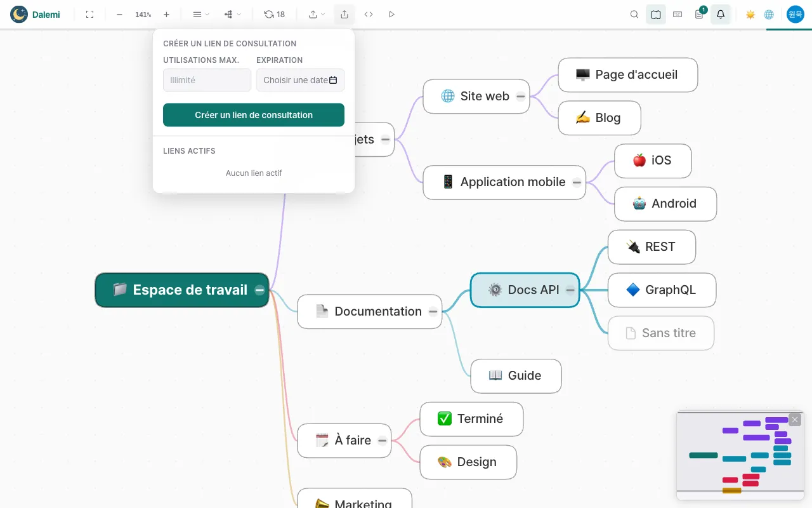Click the Dalemi moon logo
This screenshot has height=508, width=812.
(19, 14)
